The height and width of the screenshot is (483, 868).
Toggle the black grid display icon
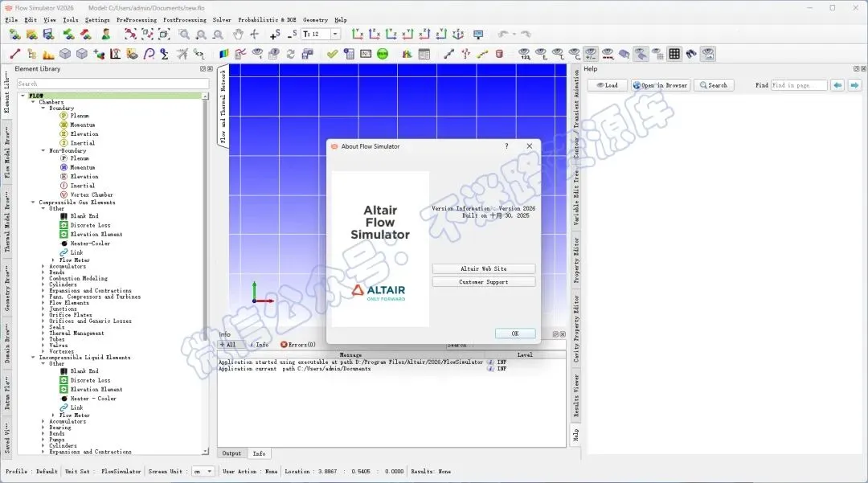pyautogui.click(x=674, y=54)
